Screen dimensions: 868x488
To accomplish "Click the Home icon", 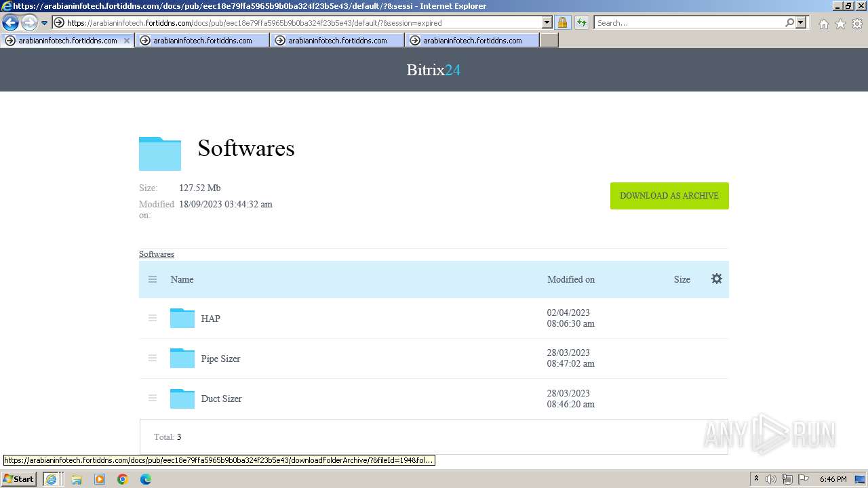I will [823, 24].
